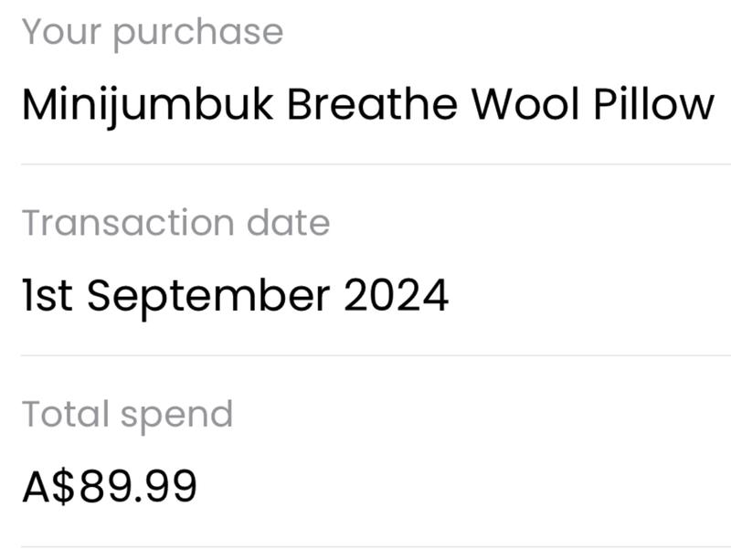The width and height of the screenshot is (731, 560).
Task: Click the word "Pillow" in the product name
Action: coord(653,105)
